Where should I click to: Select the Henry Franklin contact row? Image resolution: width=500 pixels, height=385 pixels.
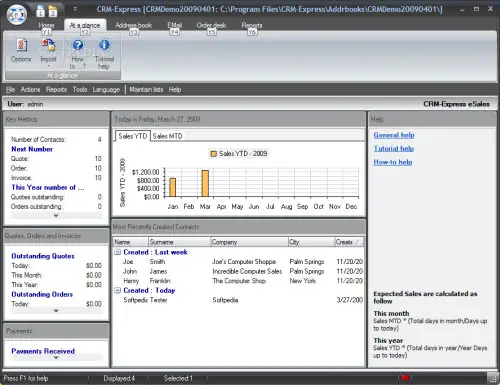pyautogui.click(x=238, y=281)
